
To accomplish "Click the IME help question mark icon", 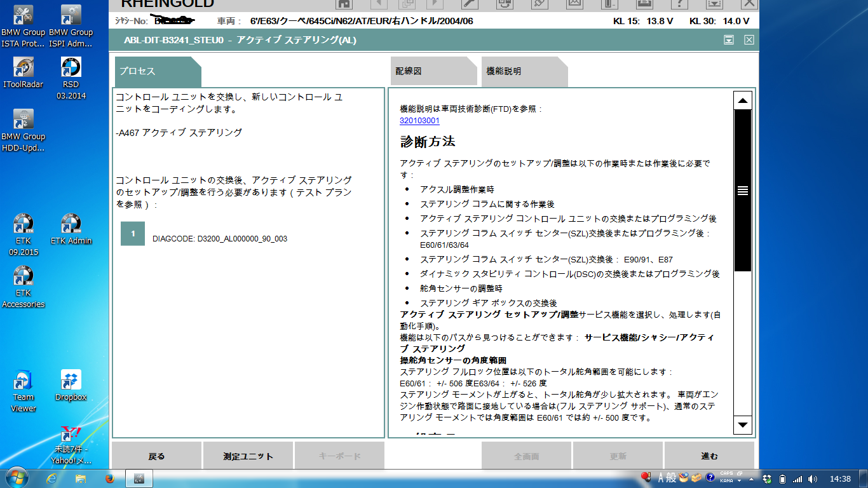I will click(710, 478).
